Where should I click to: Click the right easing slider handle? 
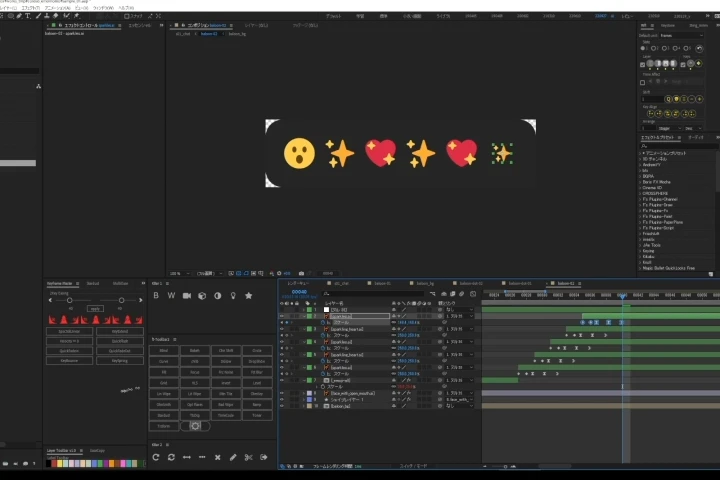(x=121, y=300)
